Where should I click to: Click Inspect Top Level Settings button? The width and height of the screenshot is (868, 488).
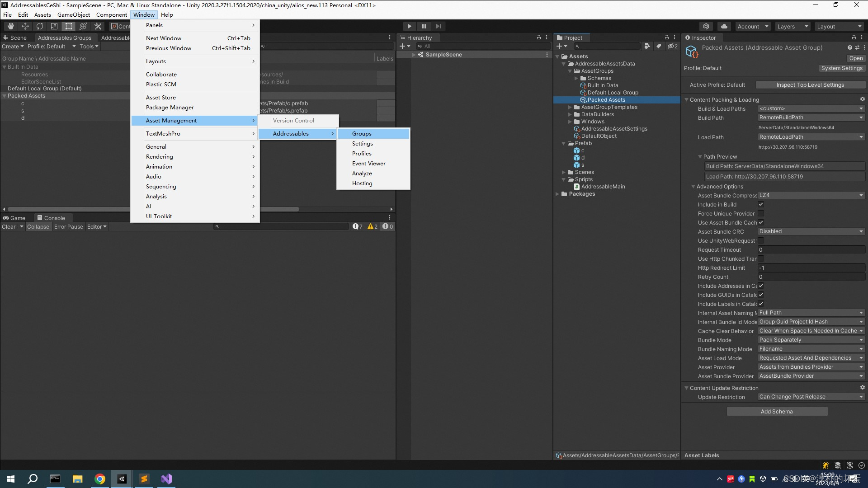pos(810,84)
